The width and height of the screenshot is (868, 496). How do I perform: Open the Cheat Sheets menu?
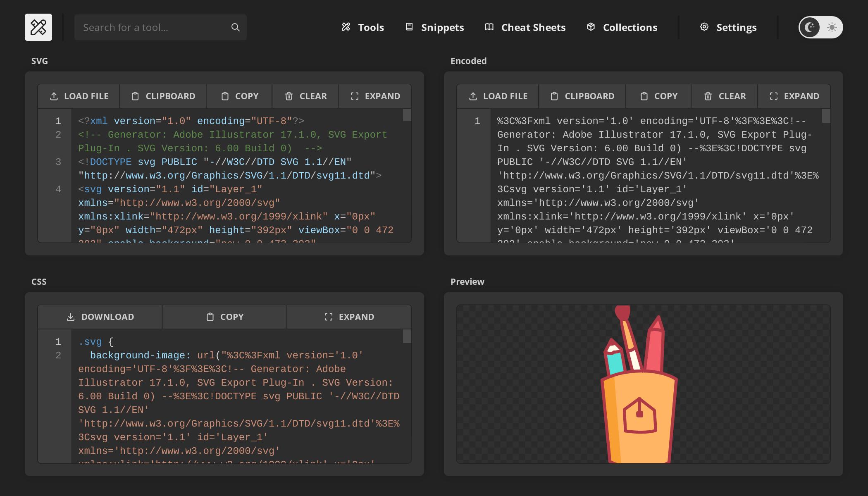[x=525, y=27]
